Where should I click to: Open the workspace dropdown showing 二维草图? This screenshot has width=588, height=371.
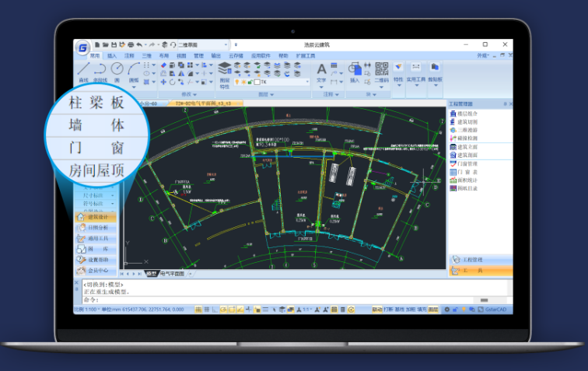pos(202,44)
